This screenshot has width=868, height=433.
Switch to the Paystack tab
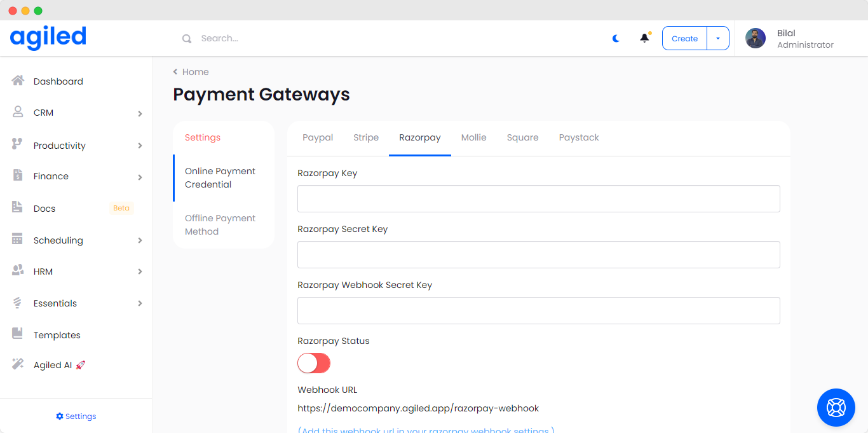[579, 137]
